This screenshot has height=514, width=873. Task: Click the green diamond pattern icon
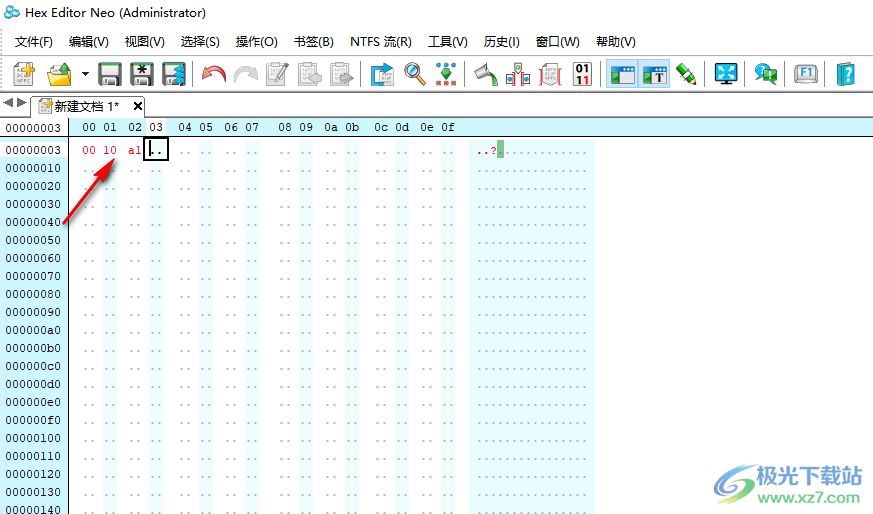tap(446, 74)
